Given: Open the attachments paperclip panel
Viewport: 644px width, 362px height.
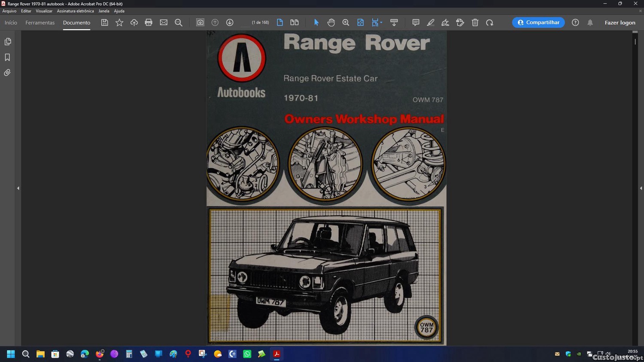Looking at the screenshot, I should tap(8, 73).
